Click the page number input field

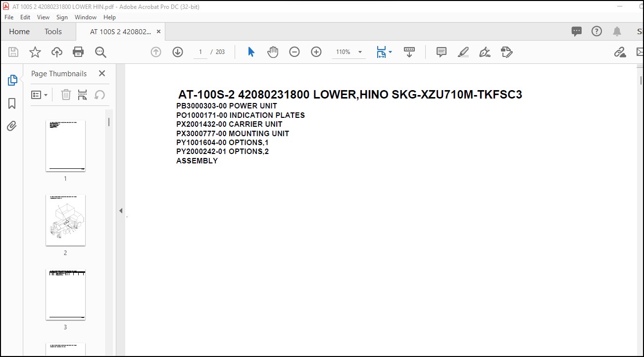[x=200, y=52]
